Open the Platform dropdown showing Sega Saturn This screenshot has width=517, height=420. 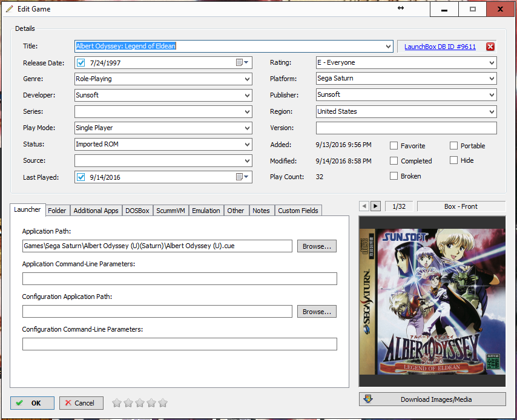coord(492,79)
